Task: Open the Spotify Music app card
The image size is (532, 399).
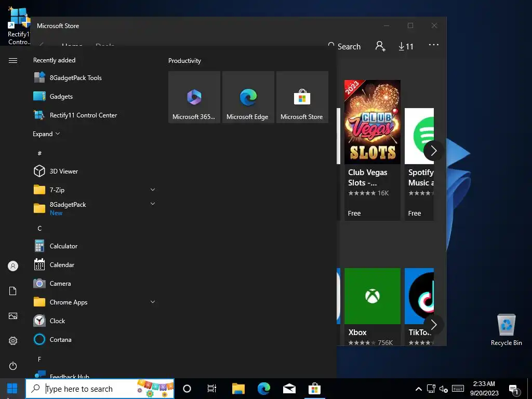Action: pyautogui.click(x=419, y=164)
